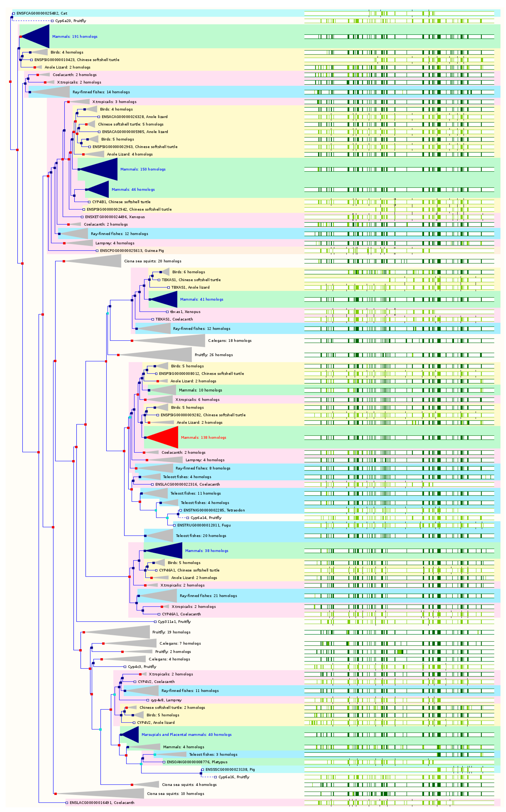Expand the Teleost fishes 11 homologs triangle
506x812 pixels.
(x=155, y=493)
